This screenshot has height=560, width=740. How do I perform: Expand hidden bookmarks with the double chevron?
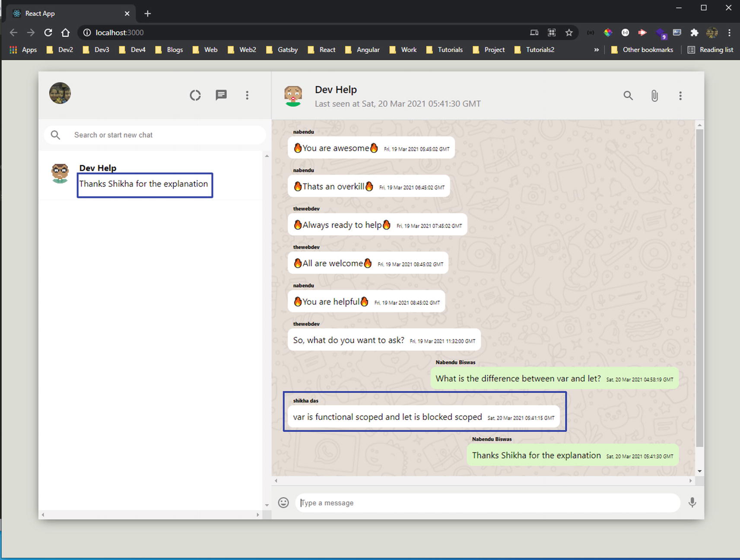(597, 50)
